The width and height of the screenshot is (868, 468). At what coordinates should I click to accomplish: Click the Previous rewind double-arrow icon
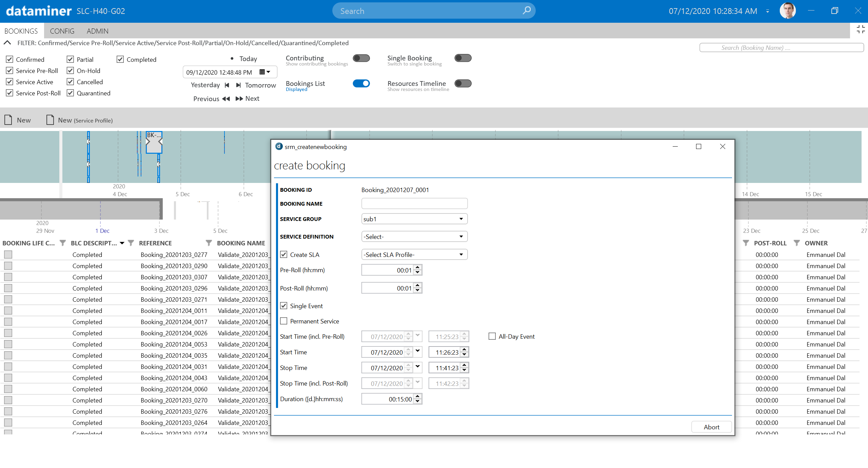[226, 99]
